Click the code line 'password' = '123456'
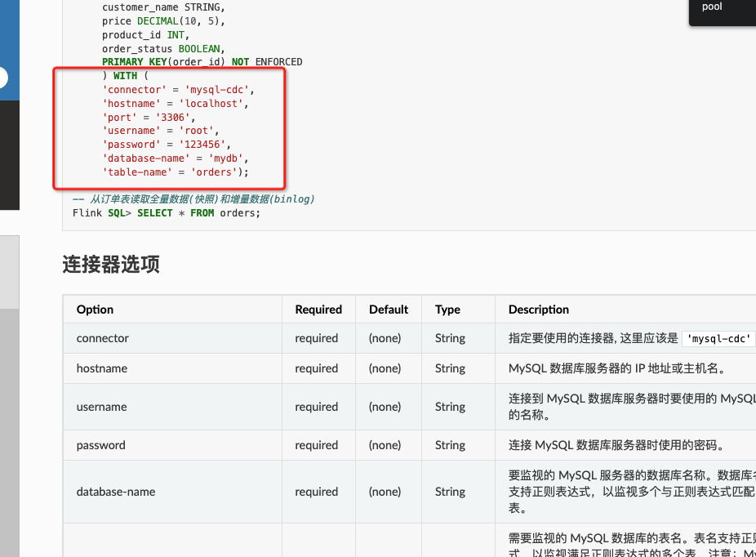 coord(167,145)
